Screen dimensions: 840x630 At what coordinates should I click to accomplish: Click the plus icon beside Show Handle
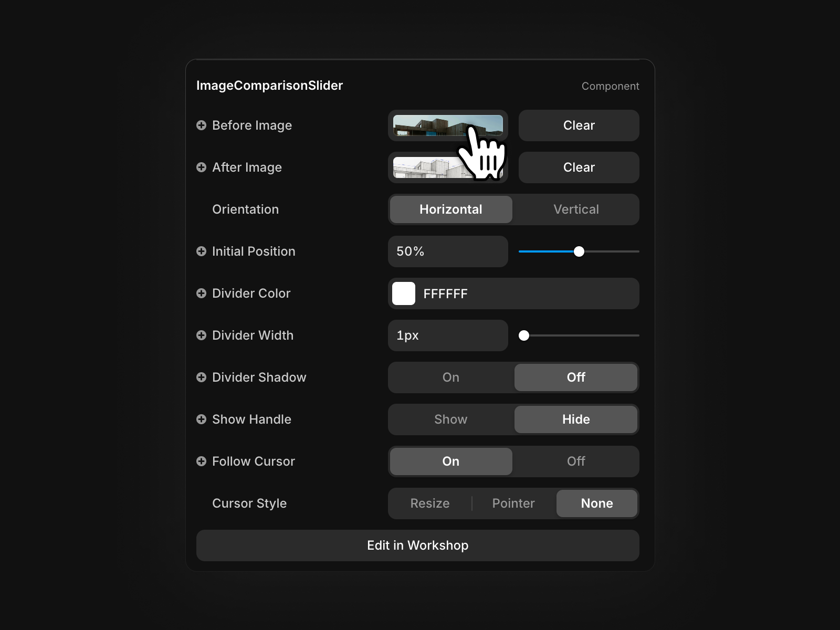pyautogui.click(x=202, y=419)
